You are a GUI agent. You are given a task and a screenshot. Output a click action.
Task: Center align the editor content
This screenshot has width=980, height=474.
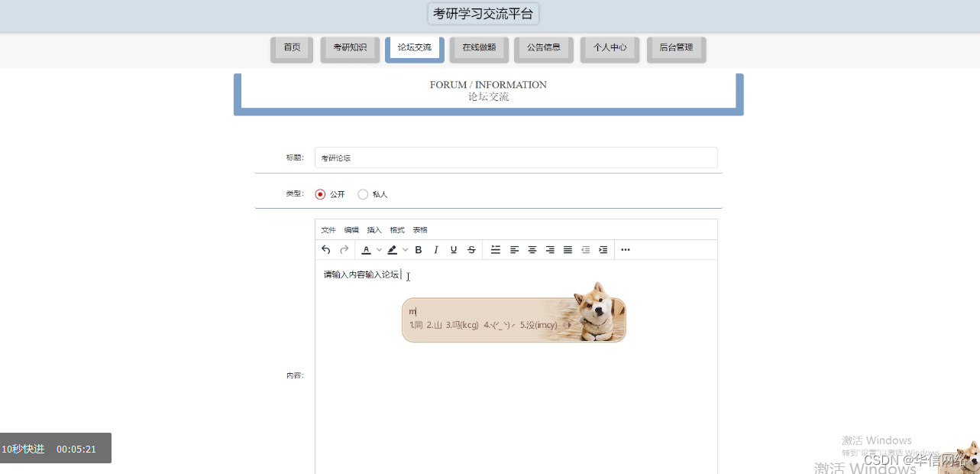pos(532,249)
